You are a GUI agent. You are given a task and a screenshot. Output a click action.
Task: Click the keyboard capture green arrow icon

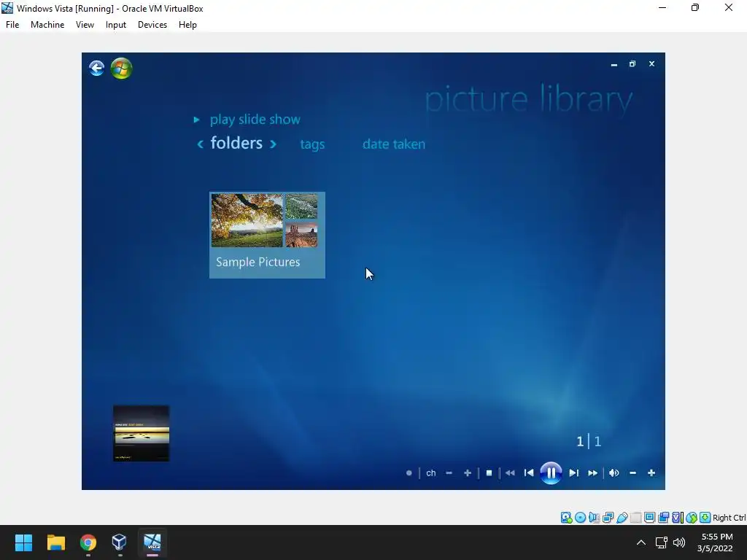705,518
